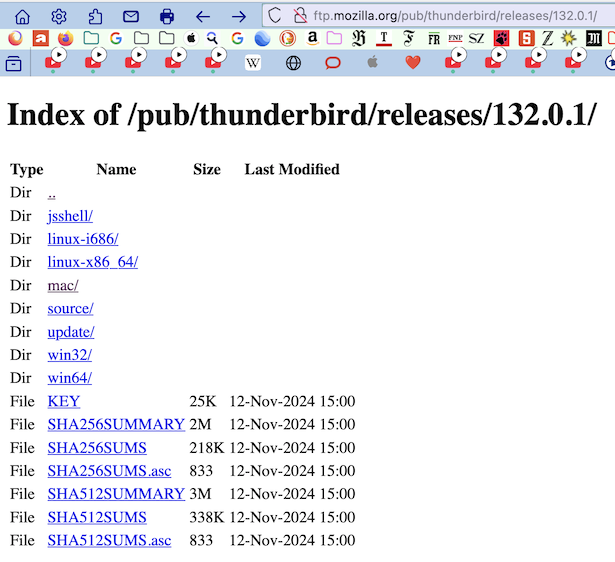Open the SHA256SUMS file link
615x562 pixels.
(97, 448)
